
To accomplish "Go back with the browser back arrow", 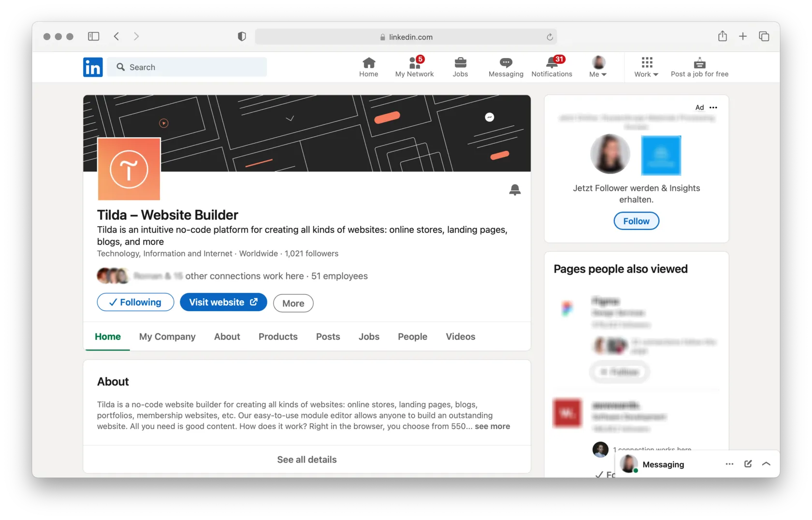I will 116,36.
